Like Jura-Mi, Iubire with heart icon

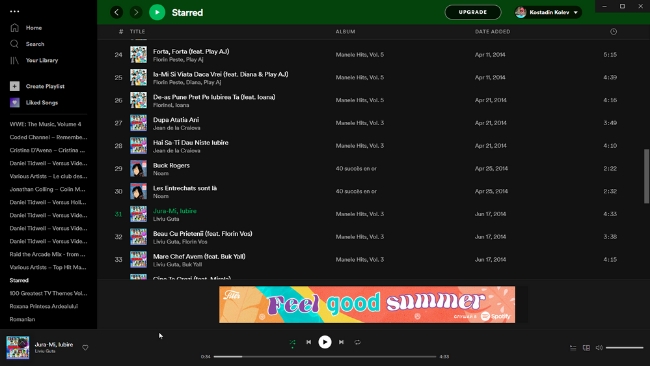[85, 348]
